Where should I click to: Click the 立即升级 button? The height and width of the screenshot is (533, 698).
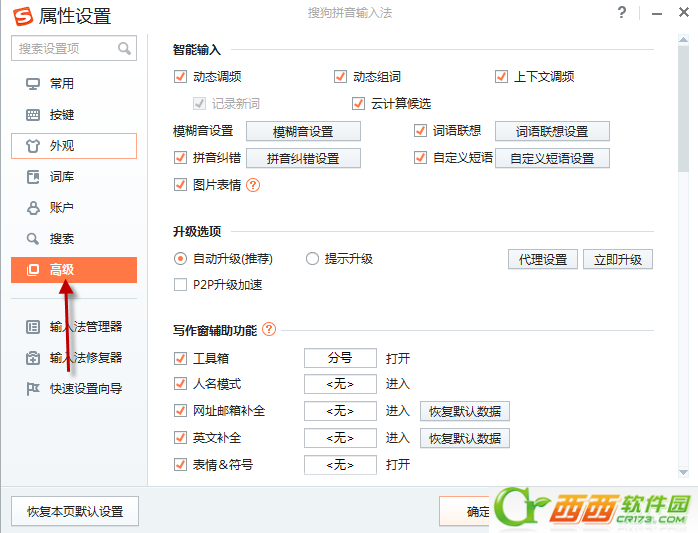point(618,259)
